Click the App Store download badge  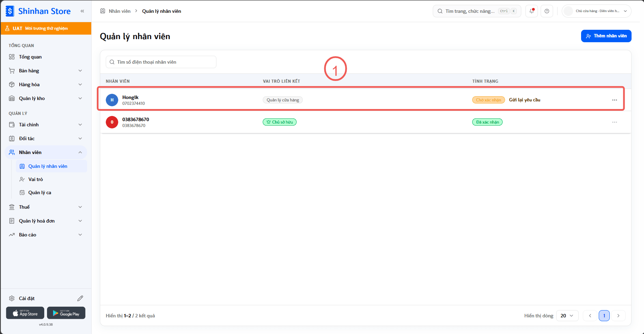(25, 313)
